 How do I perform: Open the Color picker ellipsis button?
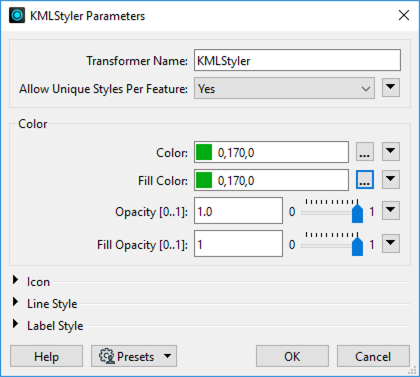365,152
